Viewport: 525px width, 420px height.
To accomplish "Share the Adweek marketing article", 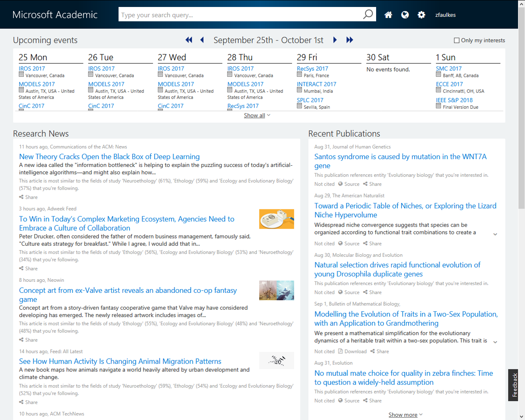I will coord(28,269).
